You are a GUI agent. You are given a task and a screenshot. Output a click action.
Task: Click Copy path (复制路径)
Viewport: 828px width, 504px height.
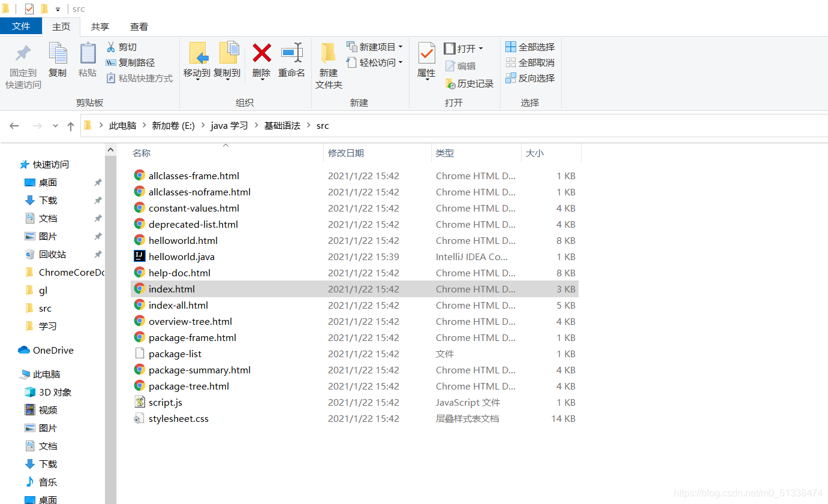click(x=130, y=62)
